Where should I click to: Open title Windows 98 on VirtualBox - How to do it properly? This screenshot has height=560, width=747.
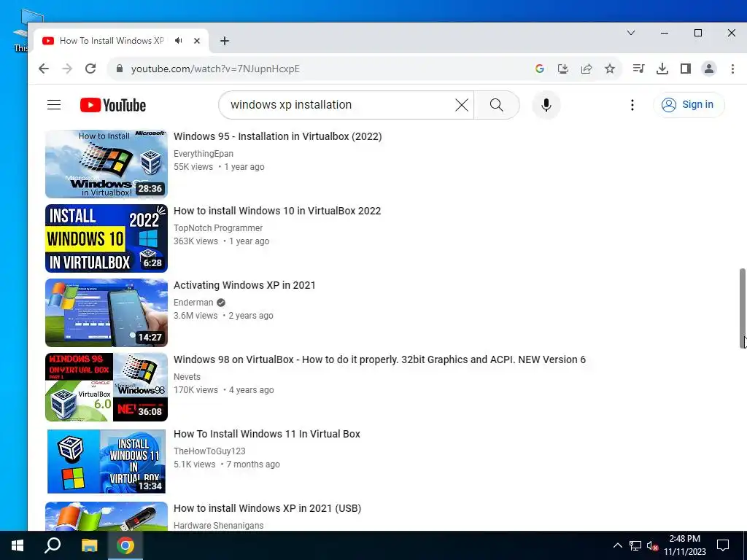[379, 359]
